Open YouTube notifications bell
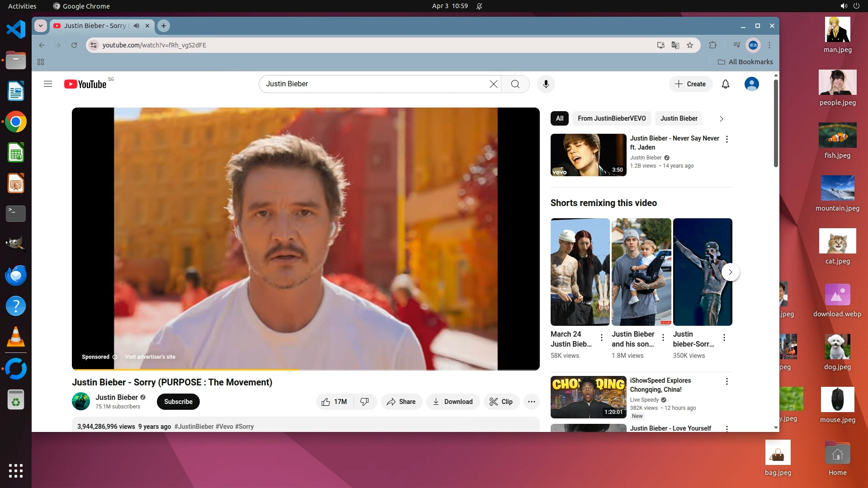Screen dimensions: 868x488 [x=725, y=84]
